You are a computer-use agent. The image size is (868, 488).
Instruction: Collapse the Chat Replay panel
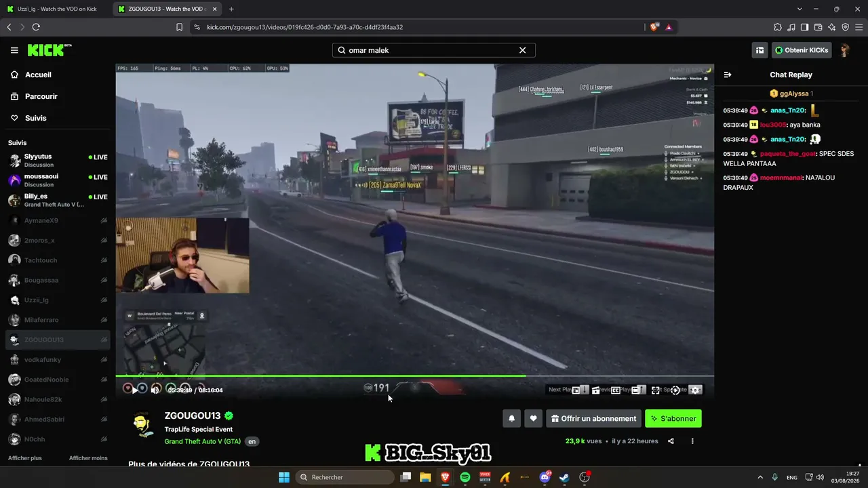pos(728,75)
